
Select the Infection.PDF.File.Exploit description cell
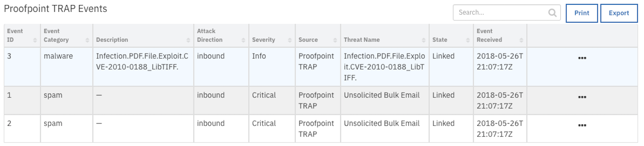143,67
